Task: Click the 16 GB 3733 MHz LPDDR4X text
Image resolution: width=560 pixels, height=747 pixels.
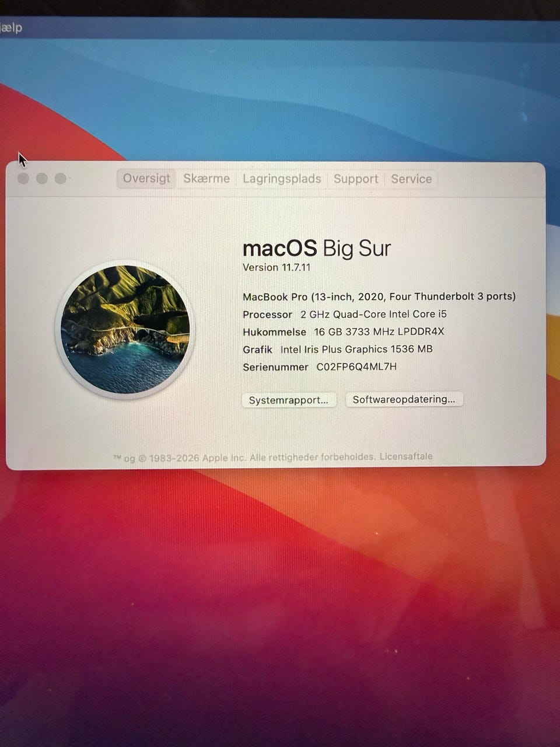Action: [x=379, y=331]
